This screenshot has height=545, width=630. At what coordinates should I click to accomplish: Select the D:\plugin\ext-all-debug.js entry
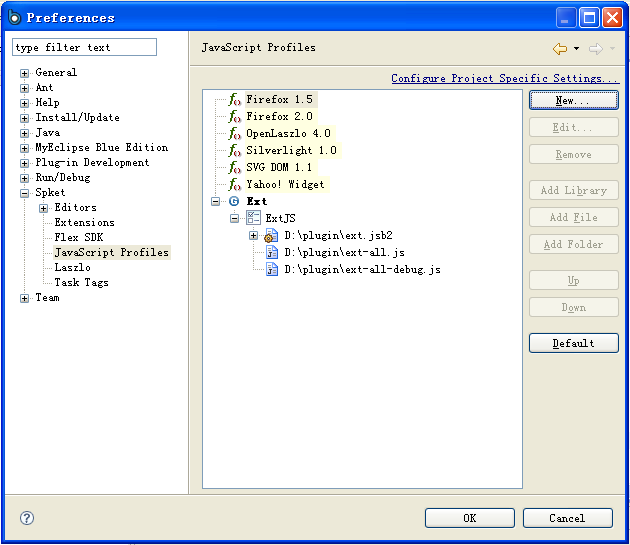pyautogui.click(x=362, y=269)
